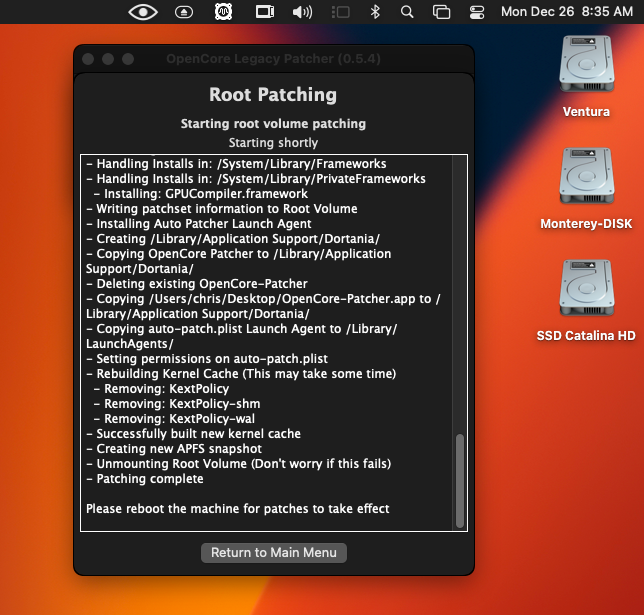The width and height of the screenshot is (644, 615).
Task: Open Control Center
Action: pyautogui.click(x=477, y=12)
